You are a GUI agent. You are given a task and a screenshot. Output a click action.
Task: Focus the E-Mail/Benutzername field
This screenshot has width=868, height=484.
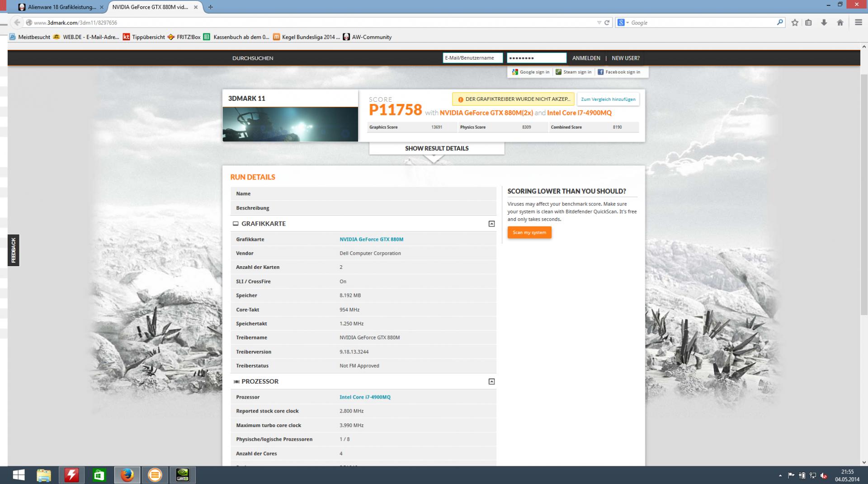(472, 58)
